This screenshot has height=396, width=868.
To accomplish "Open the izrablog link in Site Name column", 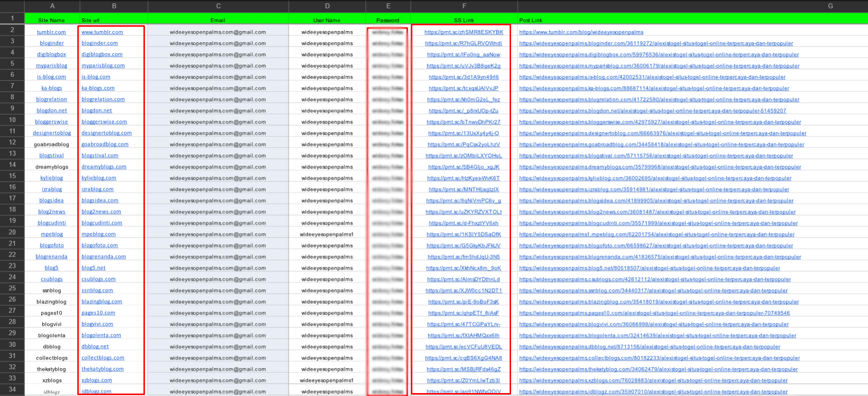I will coord(52,189).
